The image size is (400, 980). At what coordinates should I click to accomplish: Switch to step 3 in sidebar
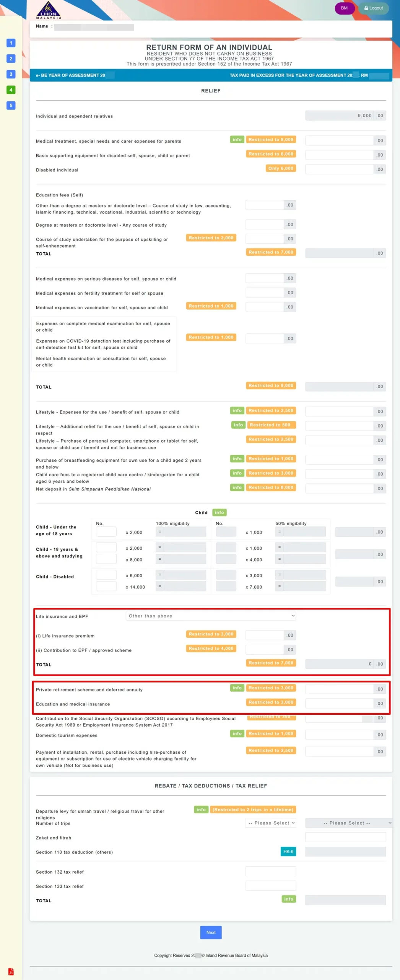tap(11, 74)
